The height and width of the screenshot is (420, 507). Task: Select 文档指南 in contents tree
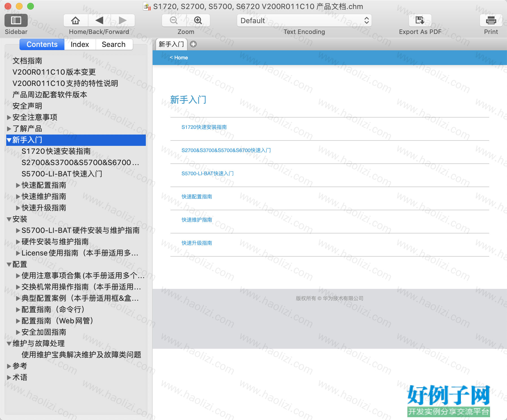[27, 61]
